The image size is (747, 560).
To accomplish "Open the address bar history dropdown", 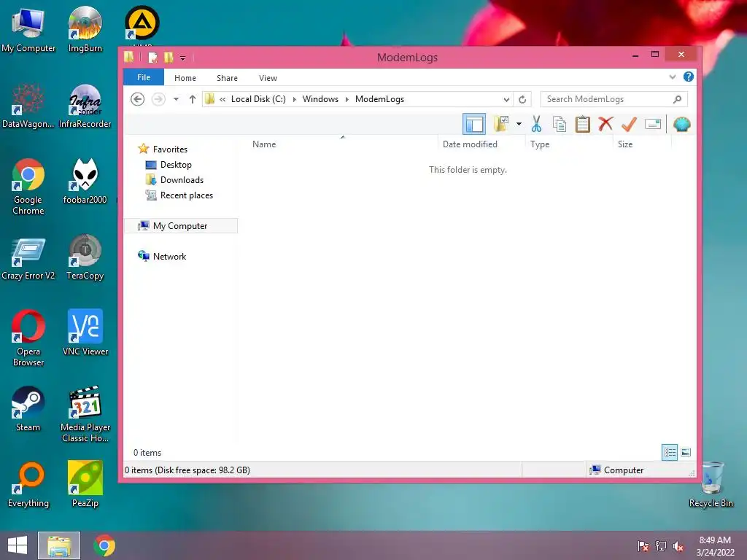I will click(x=506, y=99).
